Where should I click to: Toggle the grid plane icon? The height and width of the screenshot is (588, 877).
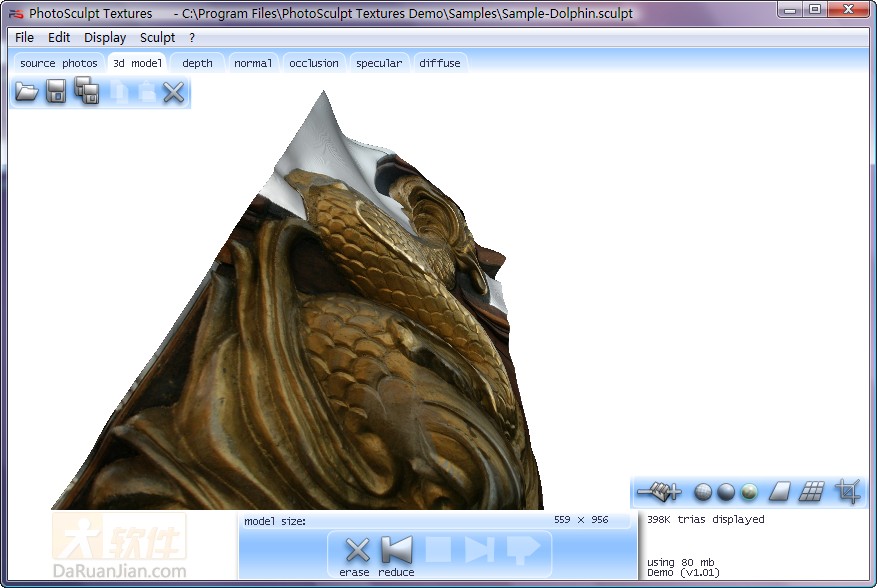[812, 492]
